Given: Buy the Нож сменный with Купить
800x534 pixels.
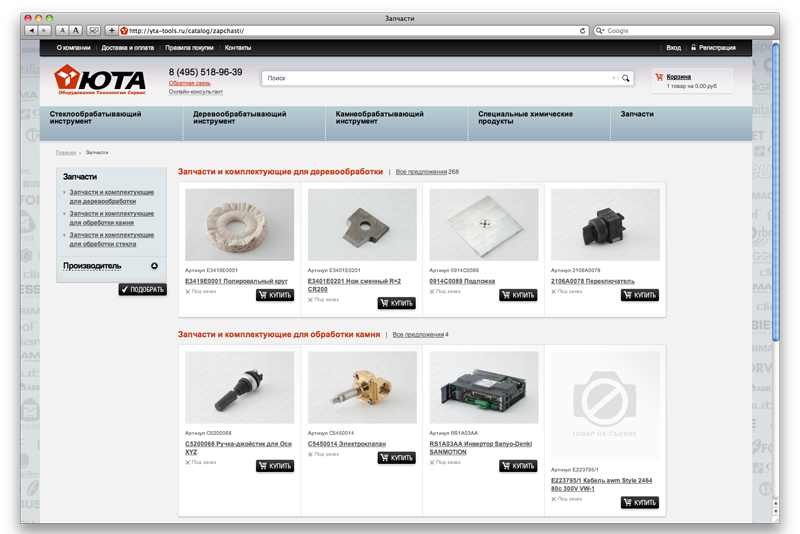Looking at the screenshot, I should [396, 303].
